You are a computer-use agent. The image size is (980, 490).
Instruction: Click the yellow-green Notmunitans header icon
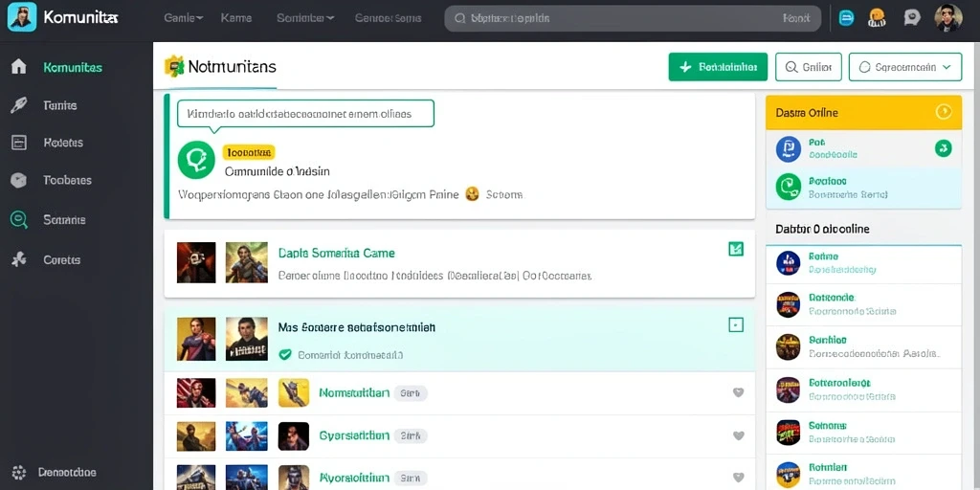point(174,66)
